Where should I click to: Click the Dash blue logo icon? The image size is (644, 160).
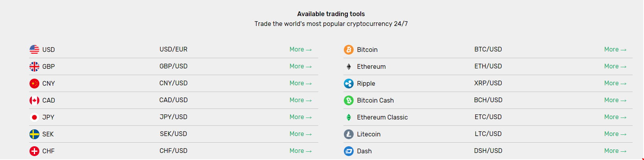(x=349, y=151)
